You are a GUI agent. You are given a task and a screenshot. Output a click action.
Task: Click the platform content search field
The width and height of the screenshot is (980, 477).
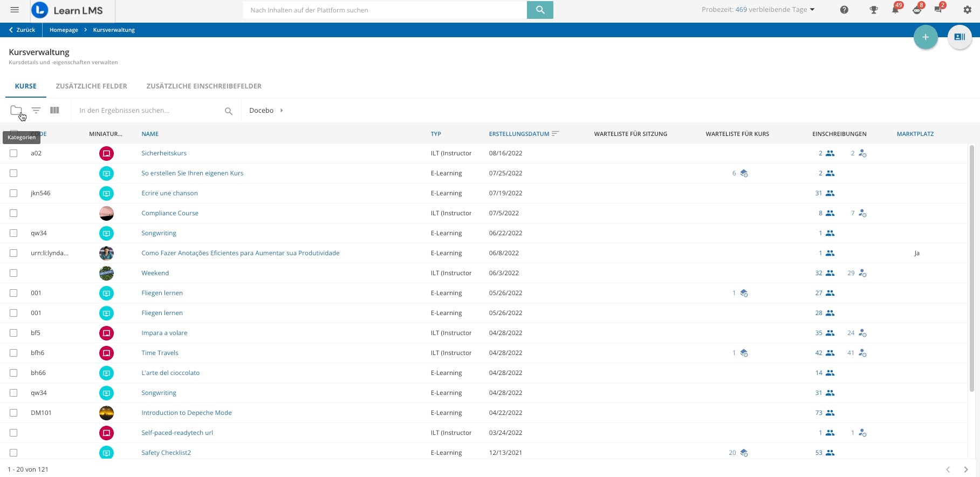(x=384, y=10)
